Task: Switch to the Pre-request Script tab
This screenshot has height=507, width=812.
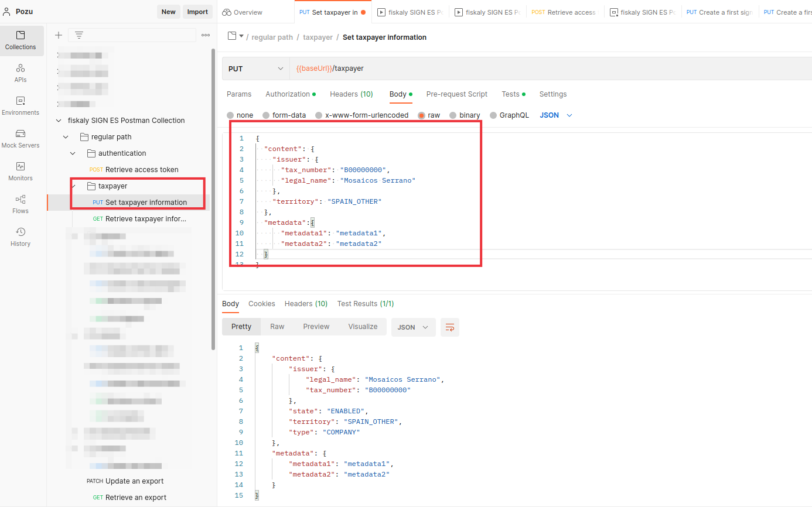Action: [457, 94]
